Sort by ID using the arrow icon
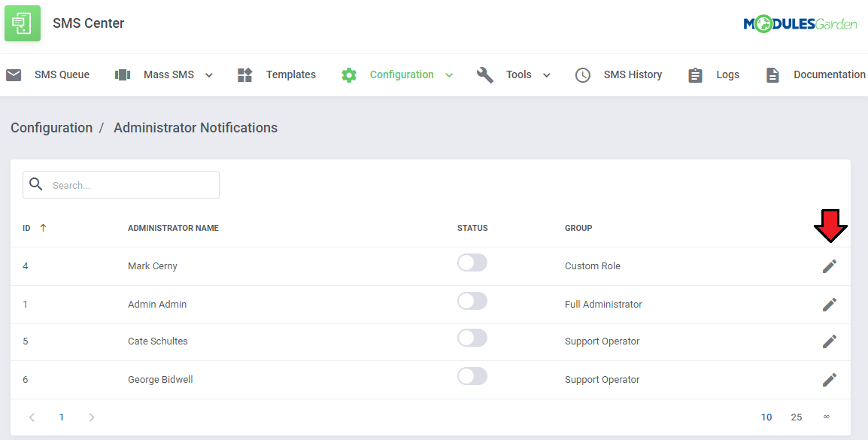This screenshot has width=868, height=440. point(43,228)
